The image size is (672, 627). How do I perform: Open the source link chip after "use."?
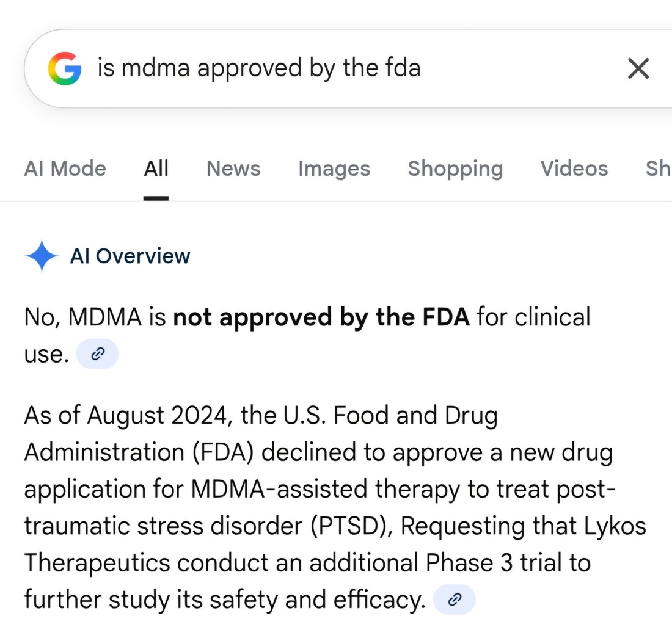[x=97, y=354]
